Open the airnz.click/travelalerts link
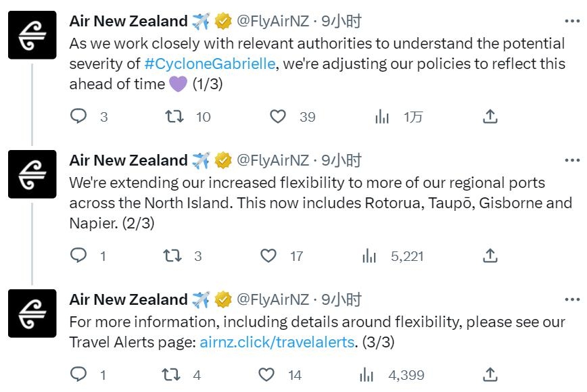This screenshot has height=392, width=587. [277, 342]
